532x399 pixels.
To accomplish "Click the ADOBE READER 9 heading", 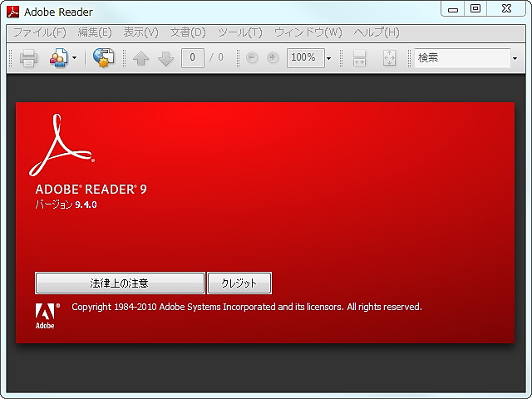I will click(x=91, y=190).
